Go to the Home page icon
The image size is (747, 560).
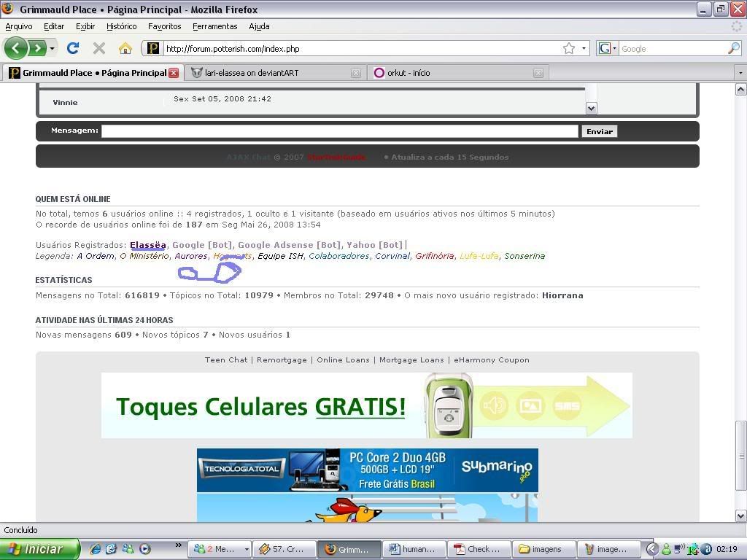pyautogui.click(x=125, y=48)
